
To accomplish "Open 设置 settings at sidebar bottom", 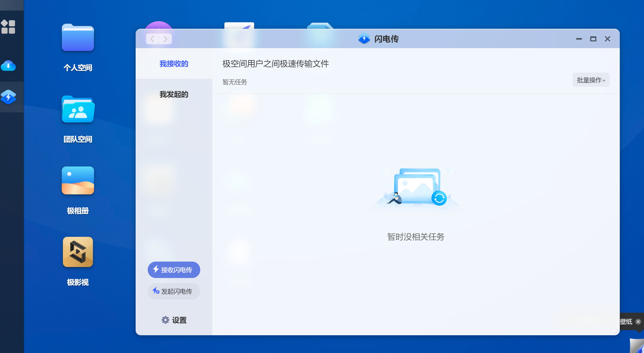I will pyautogui.click(x=174, y=320).
